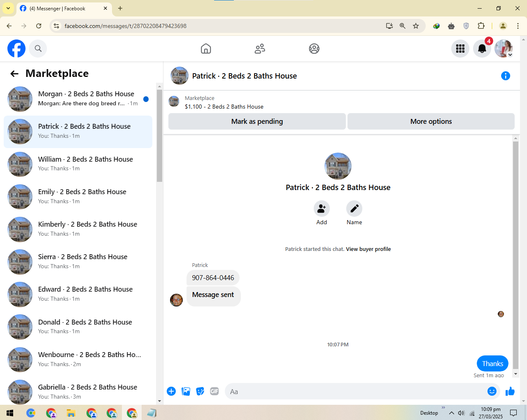Viewport: 527px width, 420px height.
Task: Show hidden system tray icons
Action: 452,413
